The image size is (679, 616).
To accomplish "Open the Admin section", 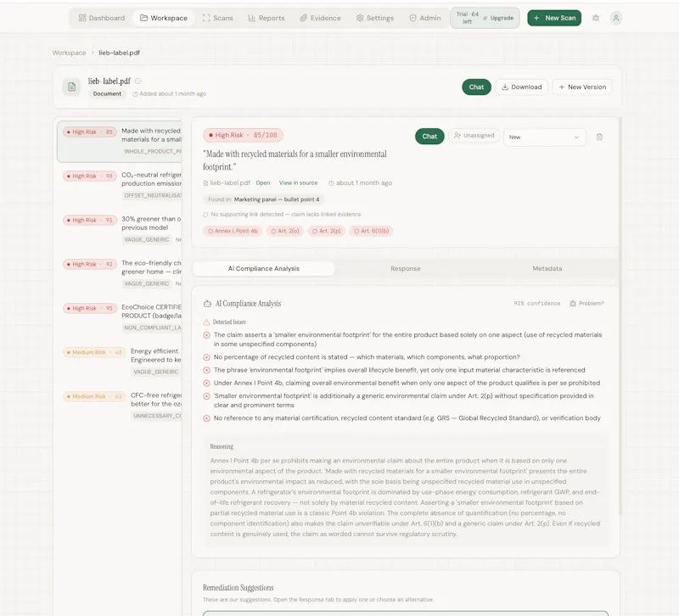I will coord(425,18).
